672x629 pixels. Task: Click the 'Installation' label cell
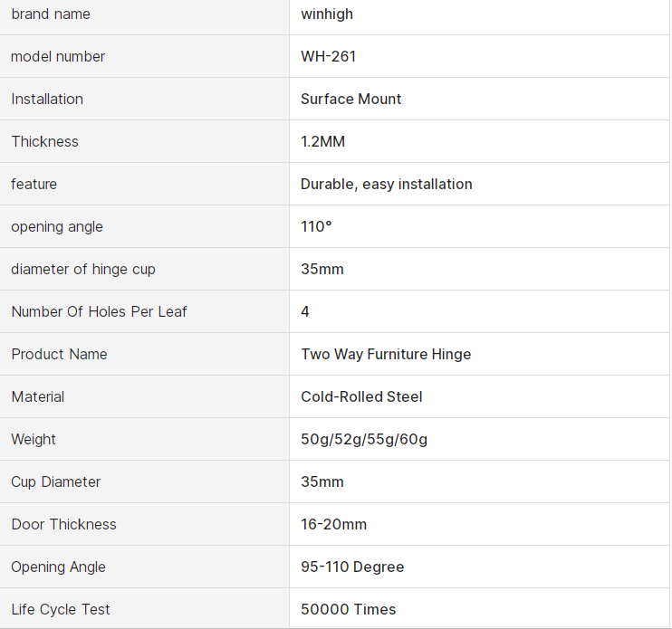click(x=47, y=99)
